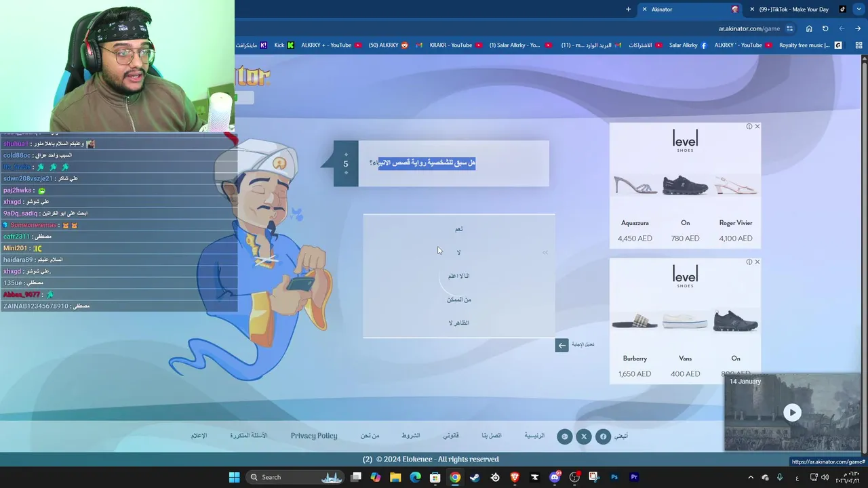The height and width of the screenshot is (488, 868).
Task: Open الأسئلة المتكررة footer link
Action: [x=249, y=436]
